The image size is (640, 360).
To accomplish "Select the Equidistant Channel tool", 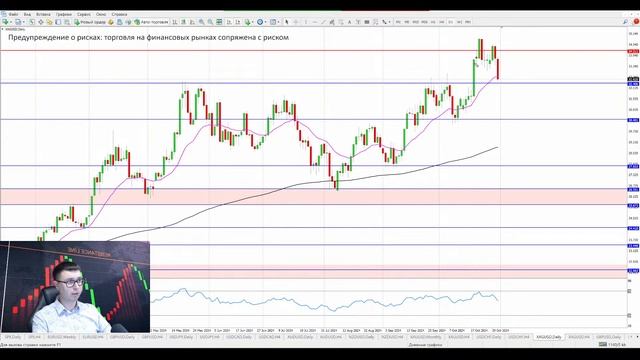I will point(332,22).
